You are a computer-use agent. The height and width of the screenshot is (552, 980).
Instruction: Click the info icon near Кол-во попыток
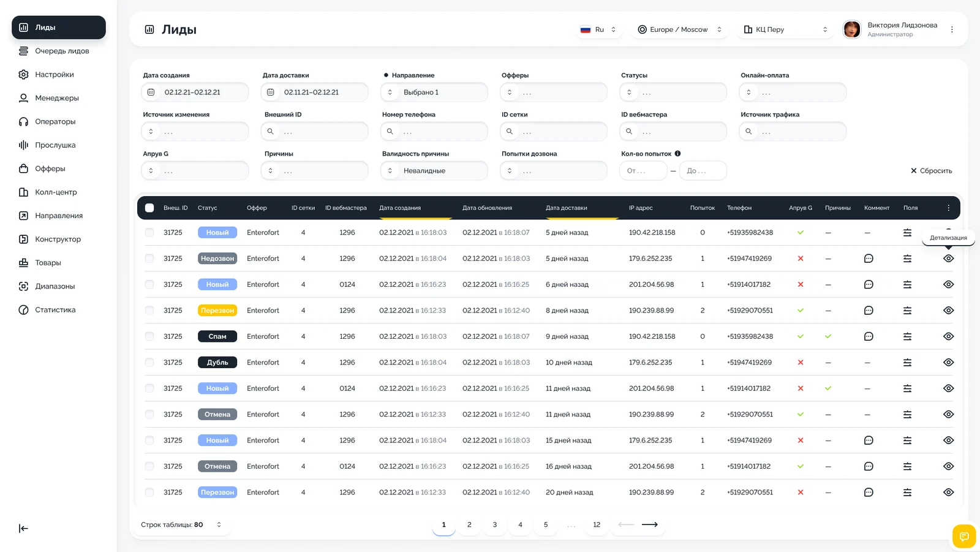coord(677,154)
